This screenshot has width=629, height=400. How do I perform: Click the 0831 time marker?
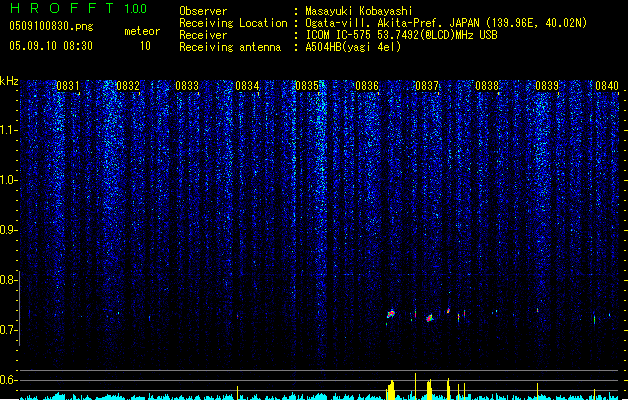click(68, 86)
